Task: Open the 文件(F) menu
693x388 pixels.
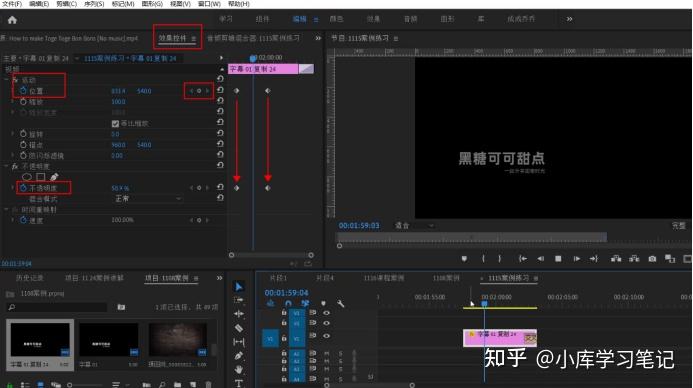Action: coord(12,4)
